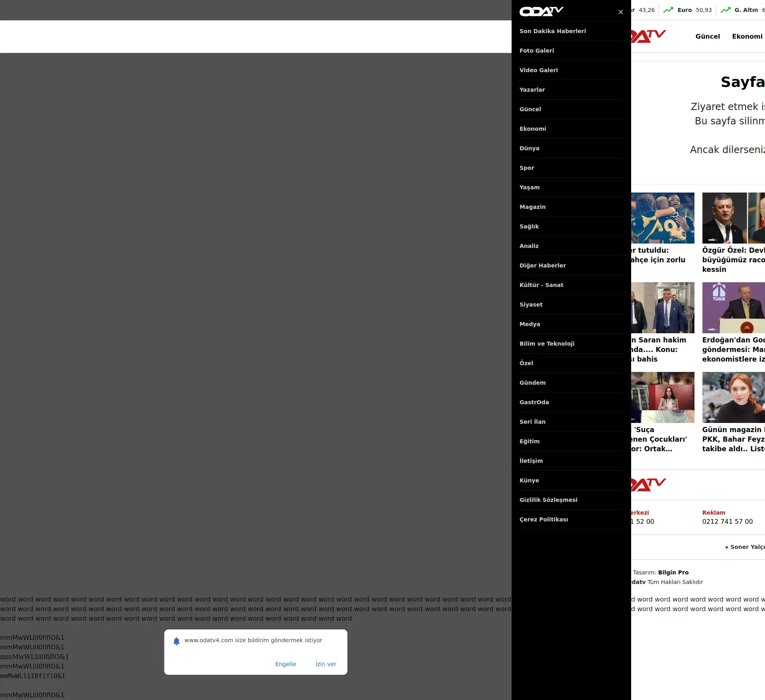Open Foto Galeri from side menu
Screen dimensions: 765x700
[x=536, y=51]
